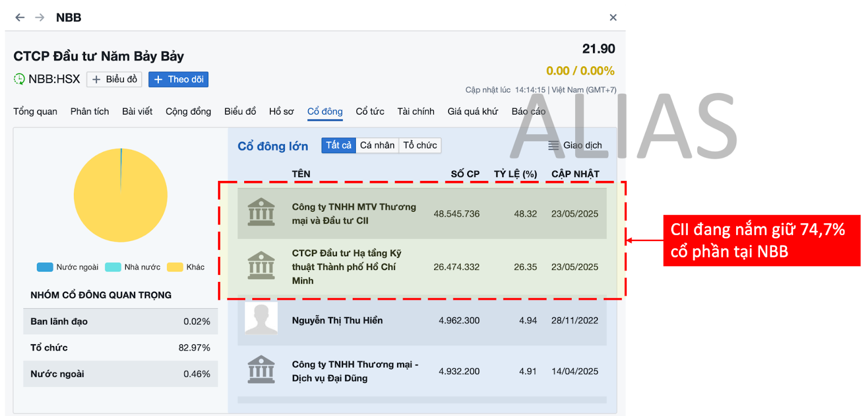Click institution icon for CTCP Hạ tầng Kỹ thuật
The image size is (868, 416).
click(x=261, y=265)
